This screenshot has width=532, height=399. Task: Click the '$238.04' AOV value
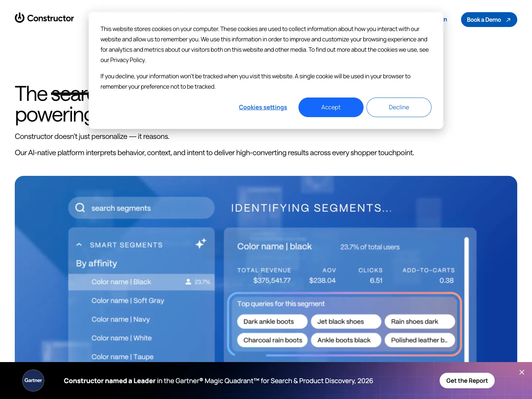(323, 280)
